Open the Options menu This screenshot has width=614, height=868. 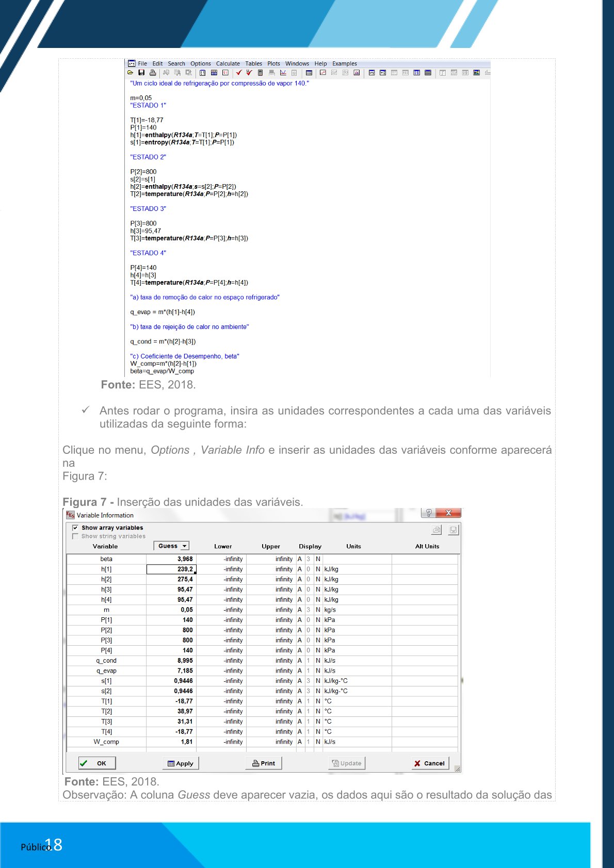[201, 63]
